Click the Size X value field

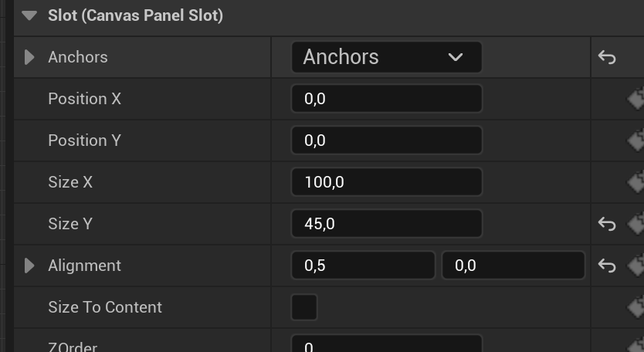[x=386, y=182]
